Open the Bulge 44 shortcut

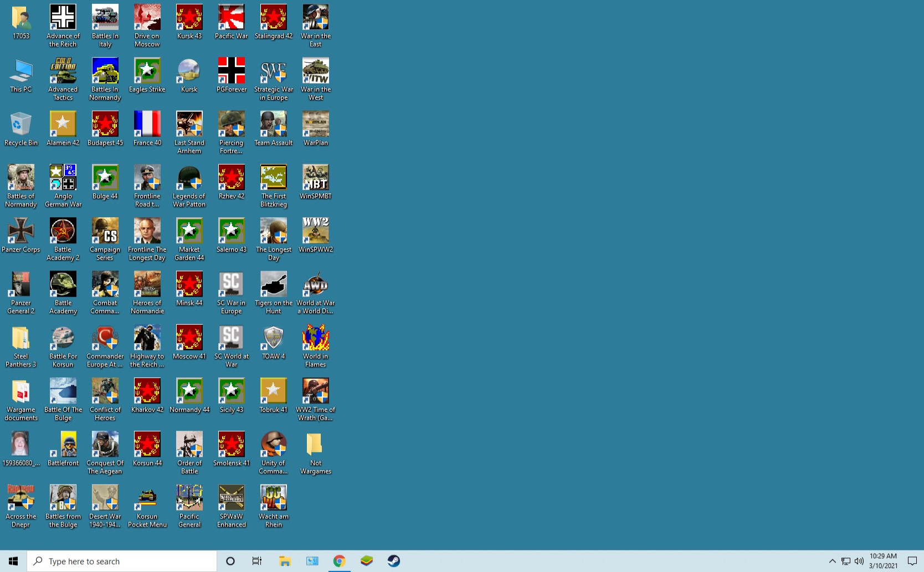pyautogui.click(x=105, y=178)
